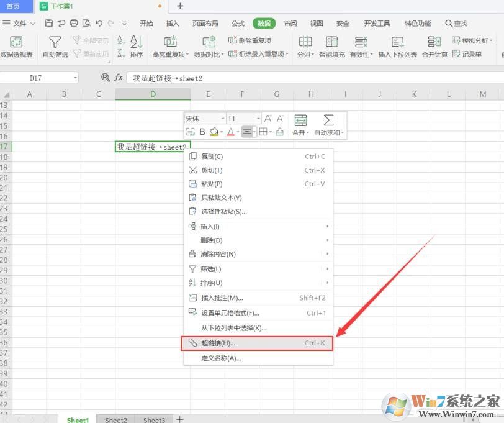Click the Bold B button in mini toolbar
The width and height of the screenshot is (504, 423).
pos(202,132)
